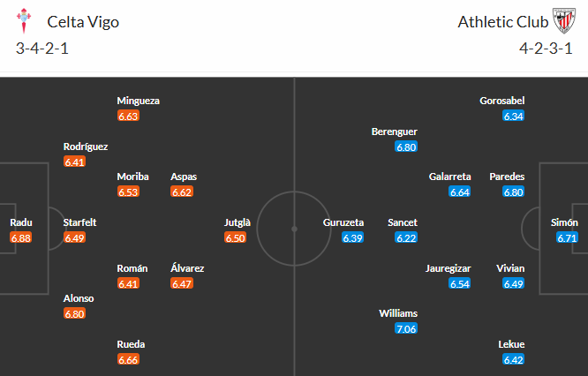This screenshot has width=588, height=376.
Task: Click Berenguer's 6.80 rating badge
Action: [x=406, y=147]
